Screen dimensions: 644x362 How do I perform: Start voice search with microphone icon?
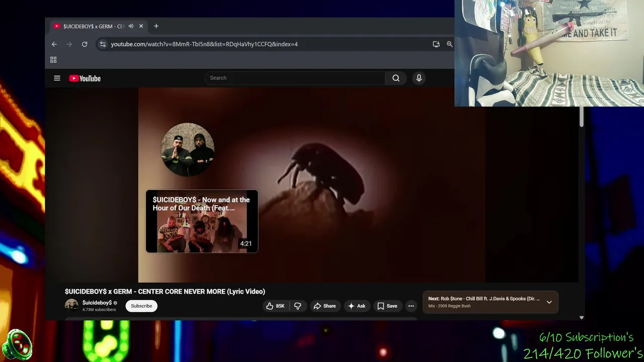419,78
